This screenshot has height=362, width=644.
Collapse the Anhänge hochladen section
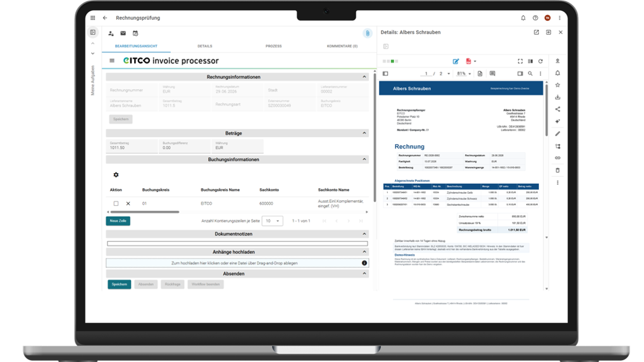[x=364, y=251]
